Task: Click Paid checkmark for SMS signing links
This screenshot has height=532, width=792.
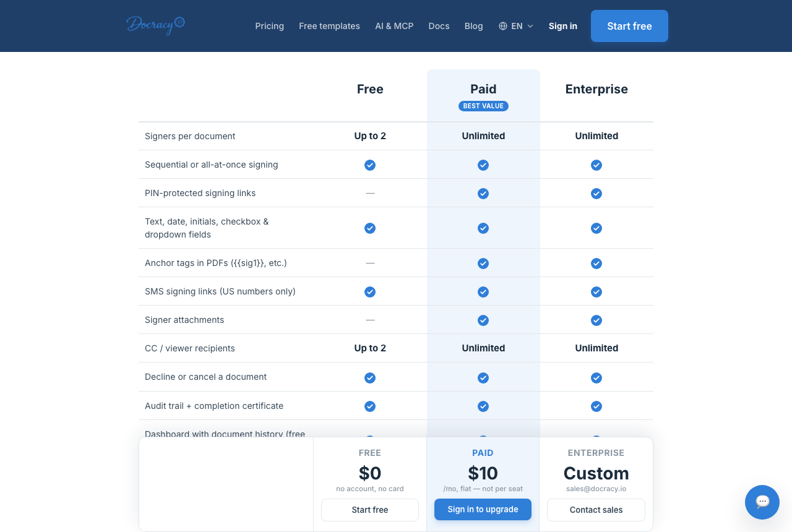Action: 483,292
